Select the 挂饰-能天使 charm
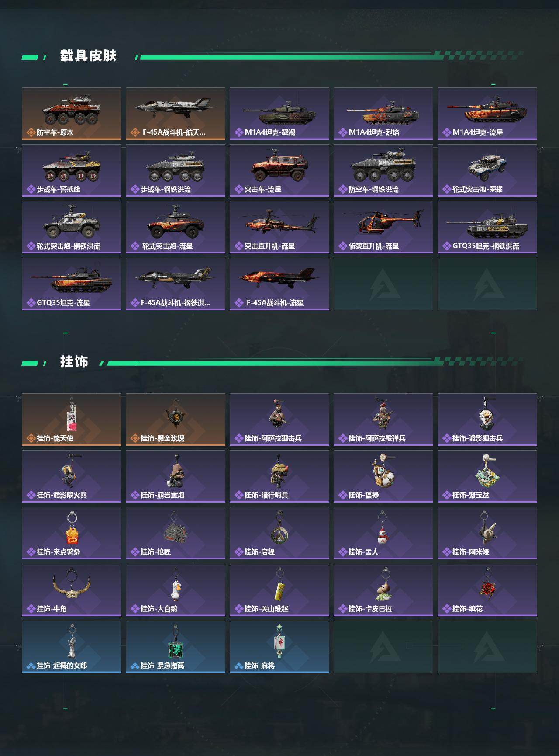559x756 pixels. (72, 420)
